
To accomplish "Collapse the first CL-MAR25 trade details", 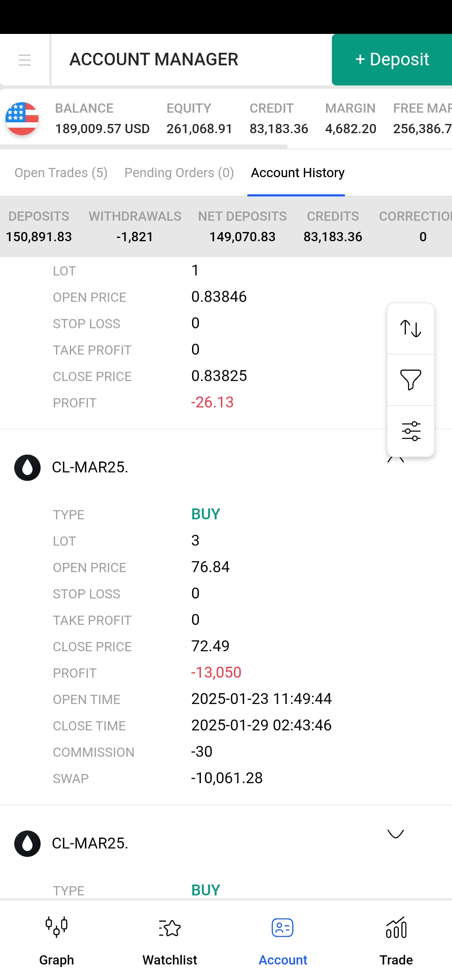I will [x=395, y=460].
